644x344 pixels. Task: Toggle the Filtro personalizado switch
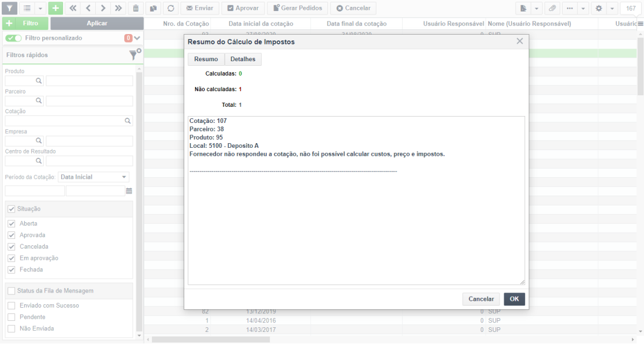click(x=13, y=38)
